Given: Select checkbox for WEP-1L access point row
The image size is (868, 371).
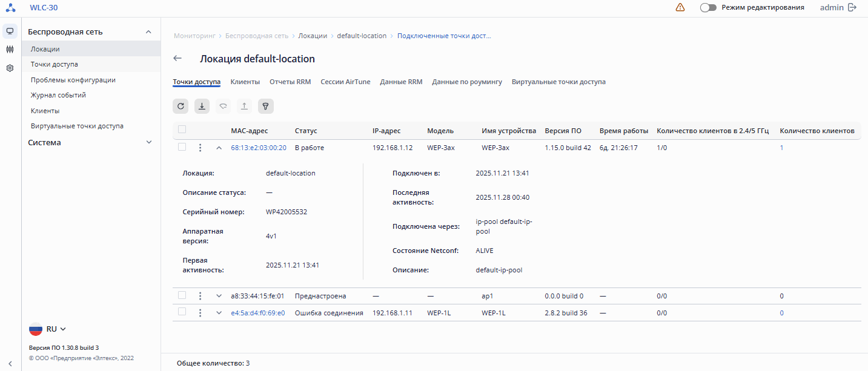Looking at the screenshot, I should click(x=182, y=312).
